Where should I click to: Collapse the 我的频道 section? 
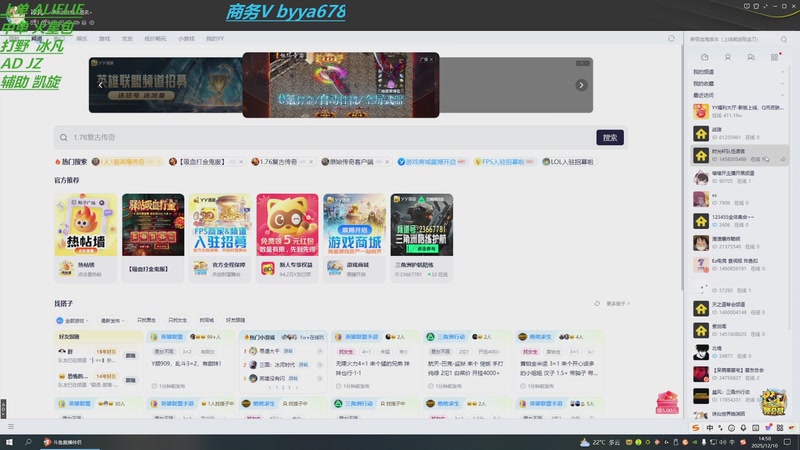coord(782,72)
